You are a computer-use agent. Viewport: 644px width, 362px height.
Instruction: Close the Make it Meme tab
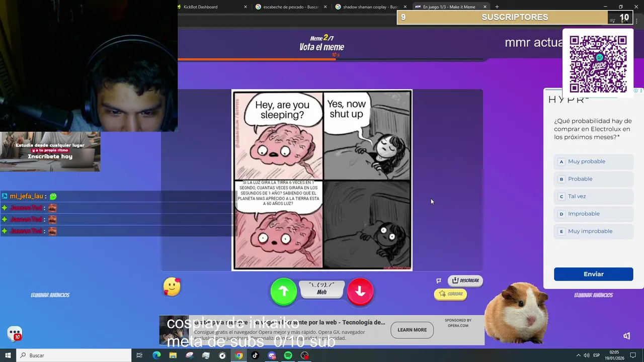coord(485,7)
